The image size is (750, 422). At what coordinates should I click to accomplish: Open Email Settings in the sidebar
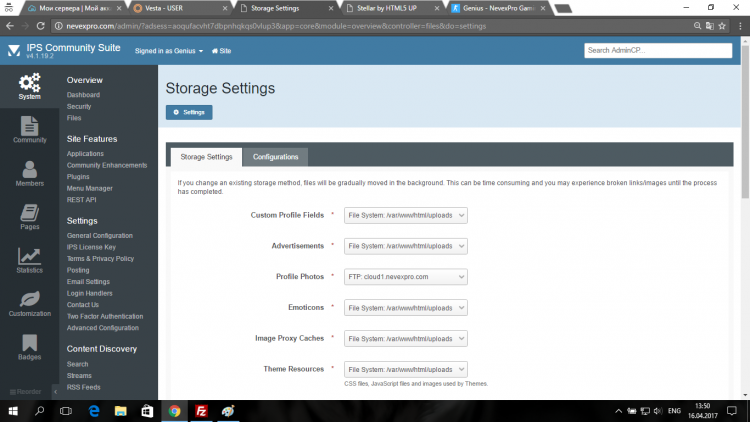tap(88, 281)
